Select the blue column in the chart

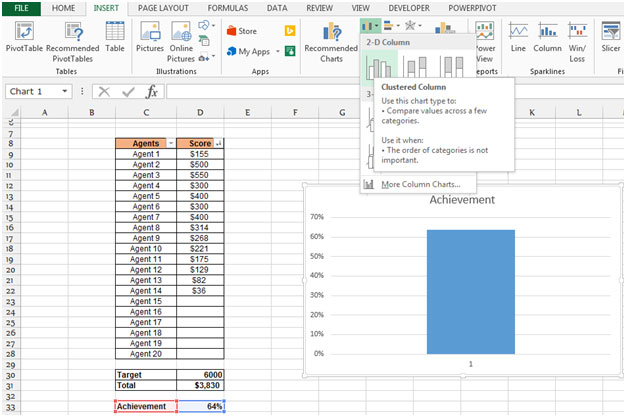[471, 292]
